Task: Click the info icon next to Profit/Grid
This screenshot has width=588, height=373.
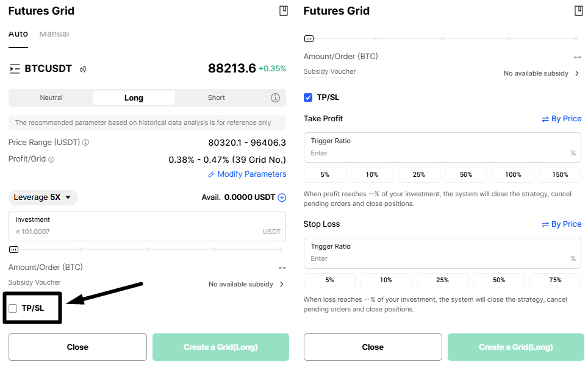Action: [51, 160]
